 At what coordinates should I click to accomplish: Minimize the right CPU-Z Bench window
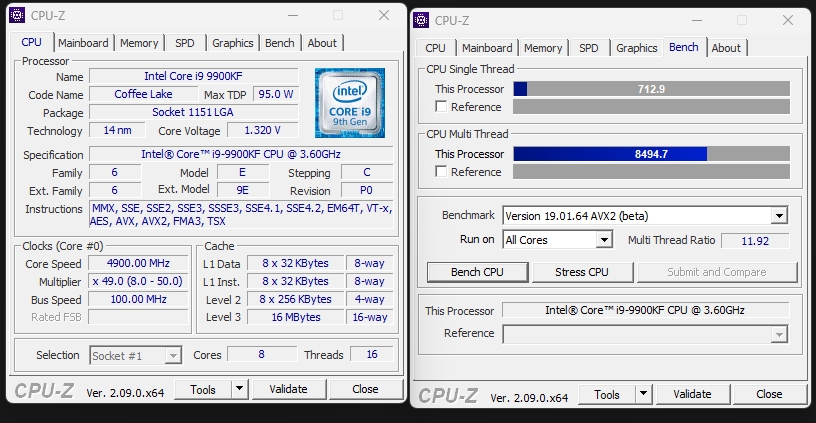pyautogui.click(x=697, y=20)
